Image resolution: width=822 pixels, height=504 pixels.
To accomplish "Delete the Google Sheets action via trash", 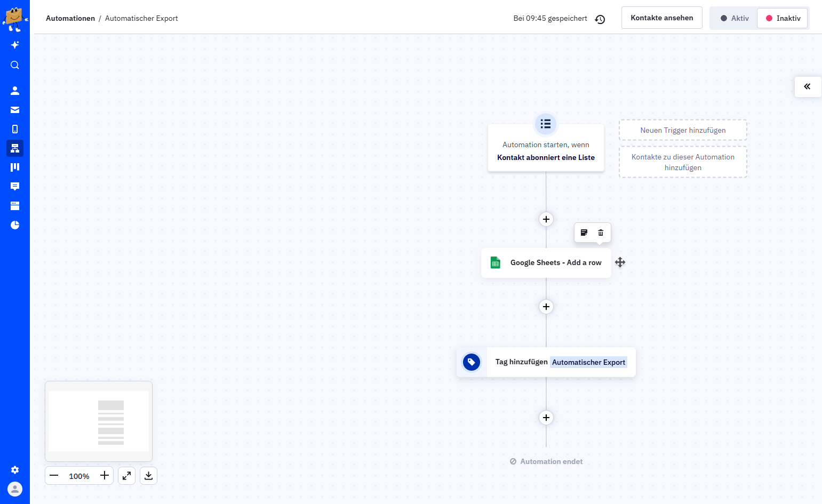I will [x=601, y=233].
